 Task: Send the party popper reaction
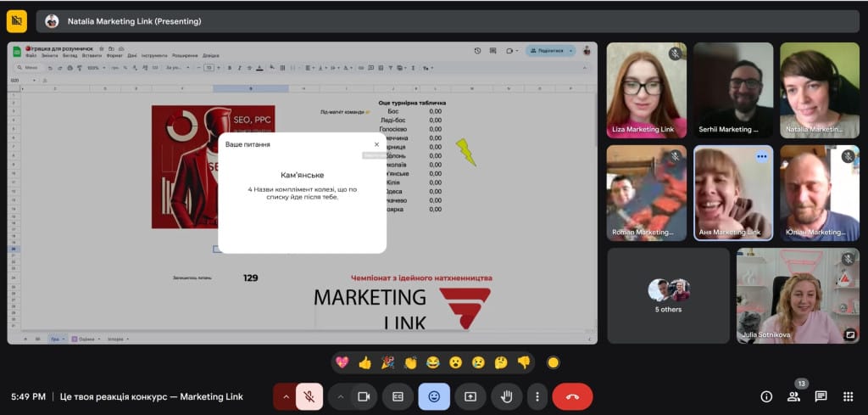pos(388,362)
